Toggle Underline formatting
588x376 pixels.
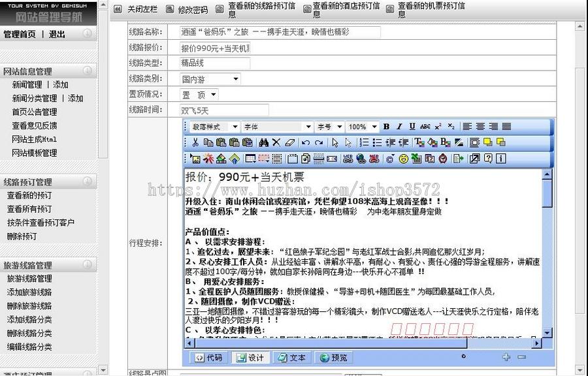click(x=412, y=127)
